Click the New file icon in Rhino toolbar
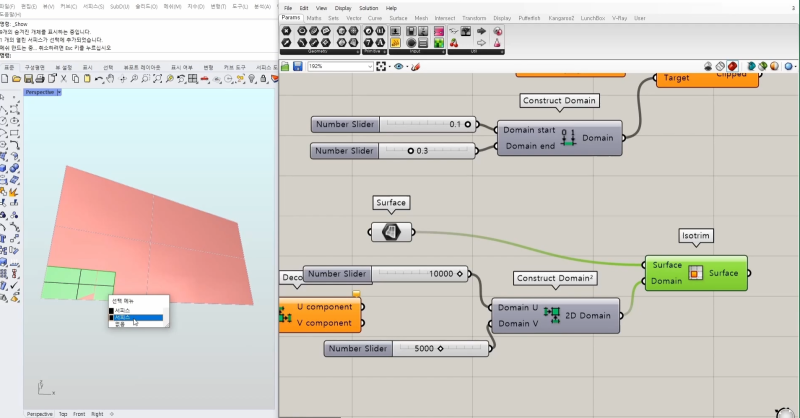800x418 pixels. (5, 79)
